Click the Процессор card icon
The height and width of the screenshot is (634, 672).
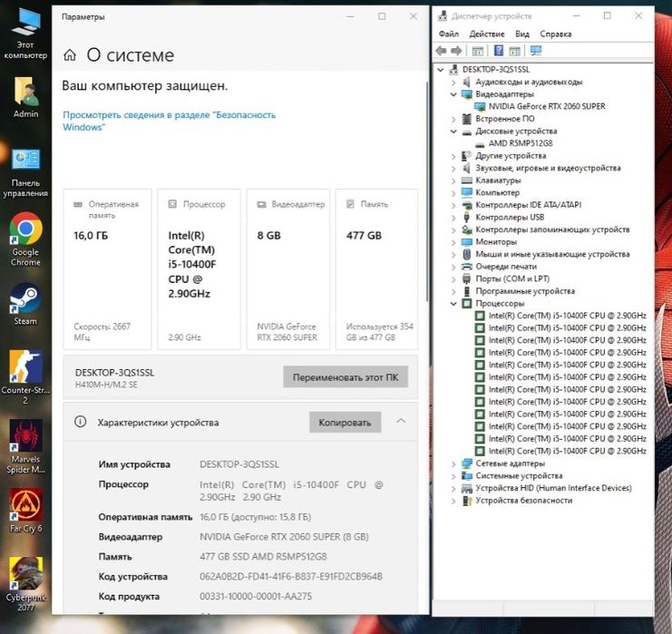point(172,204)
